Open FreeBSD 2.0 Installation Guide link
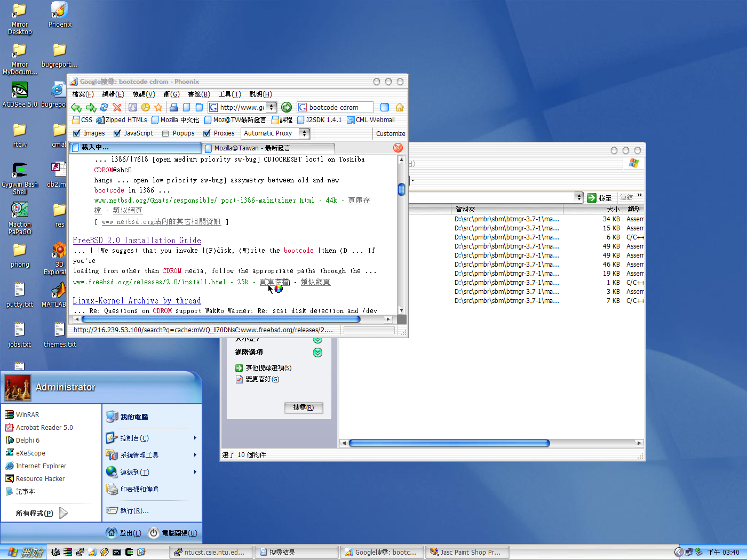This screenshot has width=747, height=560. click(137, 241)
